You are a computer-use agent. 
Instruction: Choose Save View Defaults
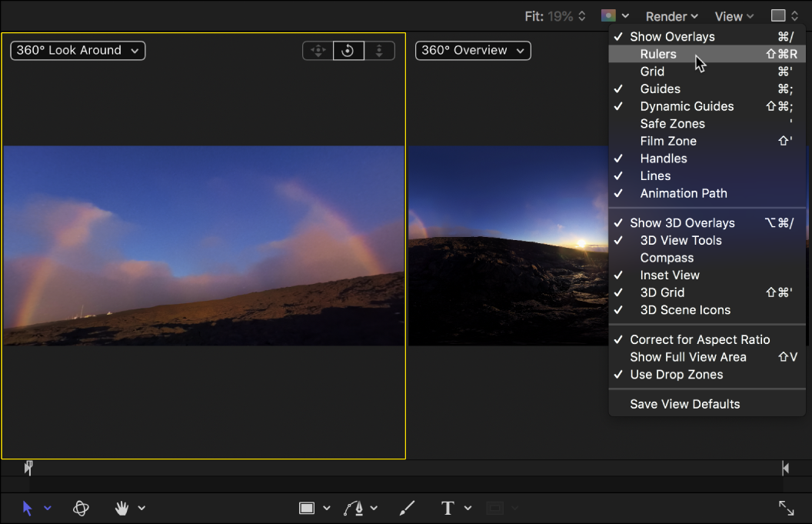pos(684,404)
